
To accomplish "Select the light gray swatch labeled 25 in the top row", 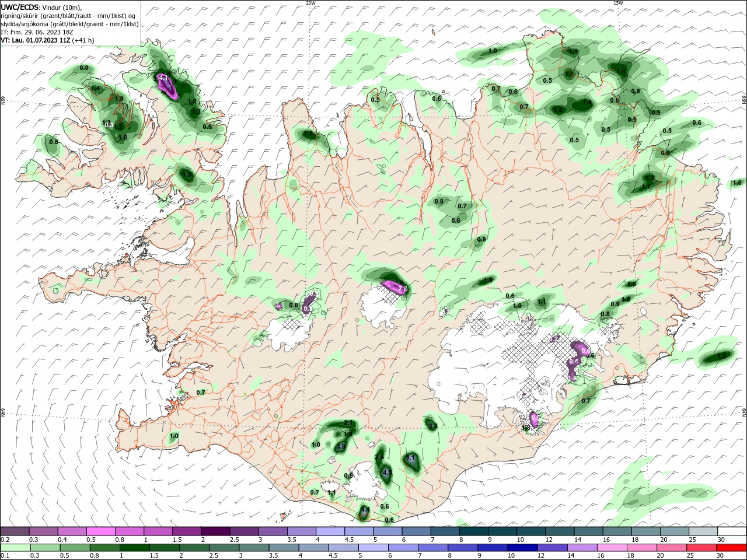I will [703, 531].
